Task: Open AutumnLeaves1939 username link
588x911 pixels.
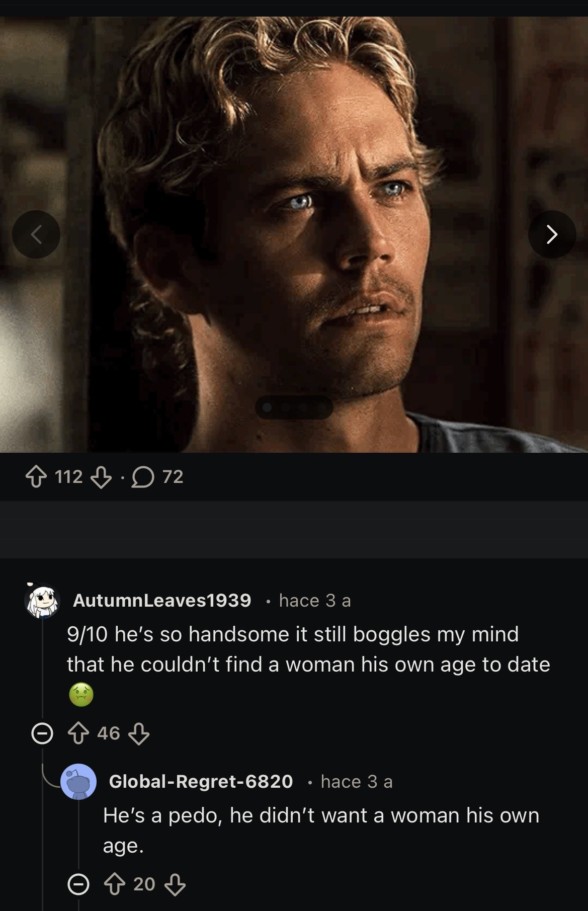Action: point(162,600)
